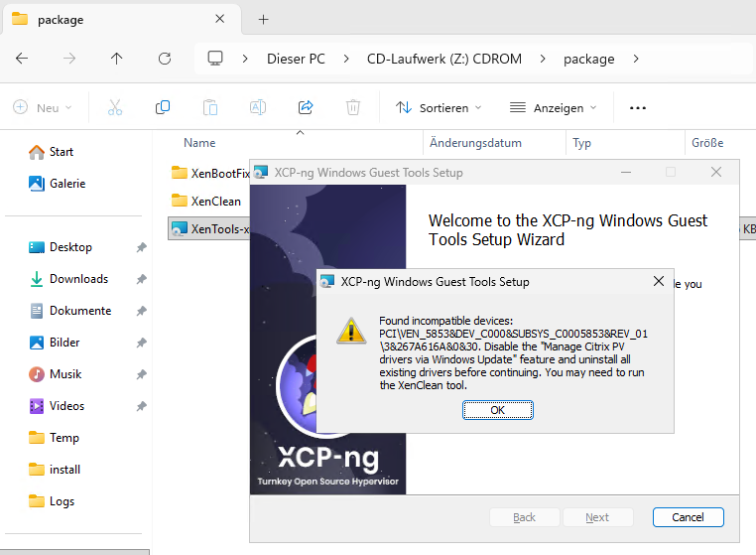Close the incompatible devices error dialog
Image resolution: width=756 pixels, height=555 pixels.
658,282
